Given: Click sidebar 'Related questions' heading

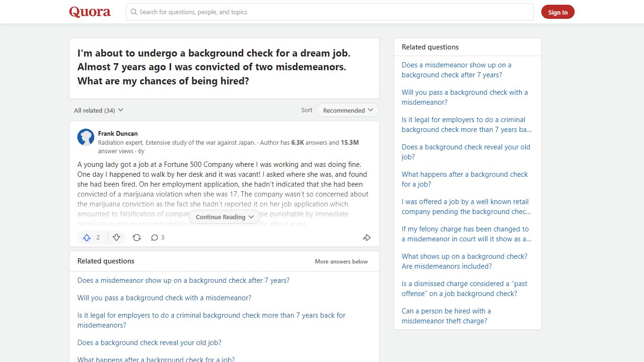Looking at the screenshot, I should pos(430,47).
